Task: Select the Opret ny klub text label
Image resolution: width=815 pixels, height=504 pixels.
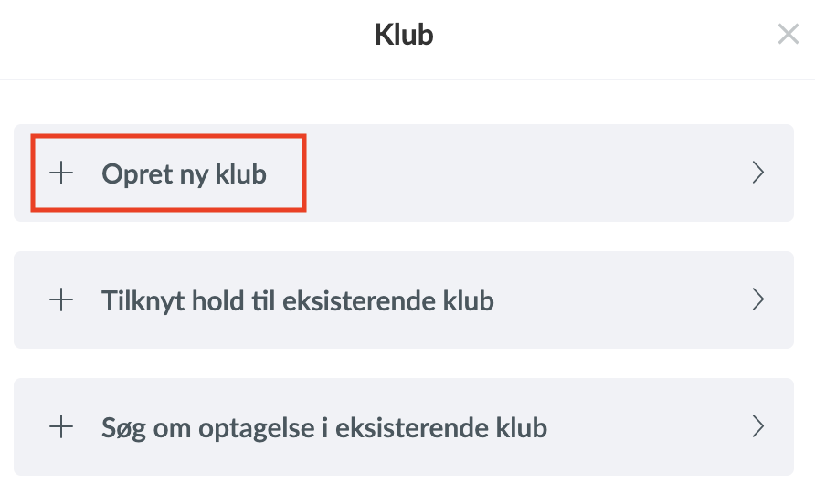Action: tap(184, 174)
